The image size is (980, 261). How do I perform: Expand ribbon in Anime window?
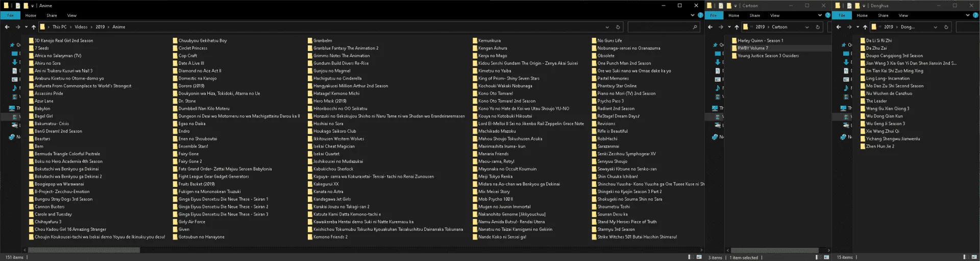(x=693, y=15)
